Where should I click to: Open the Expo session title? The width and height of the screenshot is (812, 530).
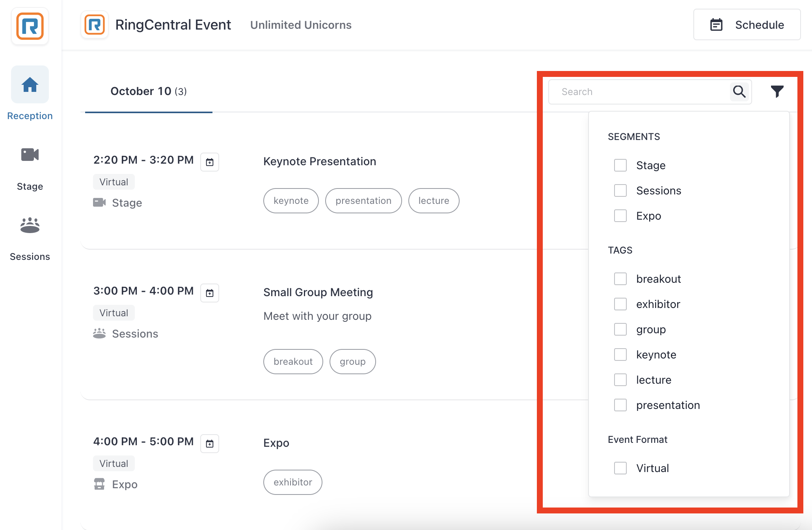click(x=276, y=443)
